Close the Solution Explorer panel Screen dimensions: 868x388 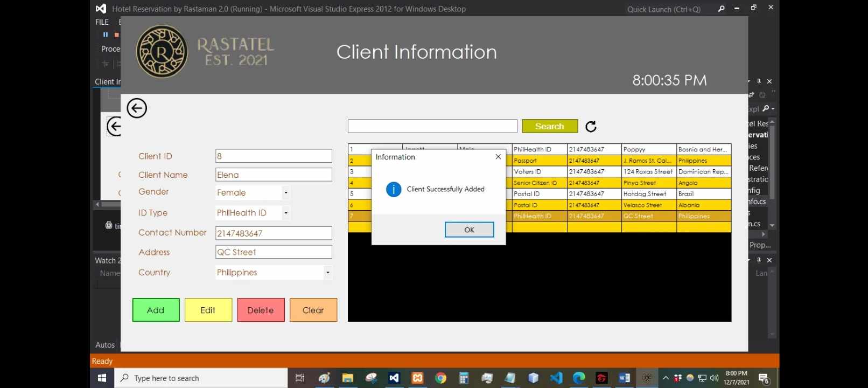(x=769, y=81)
